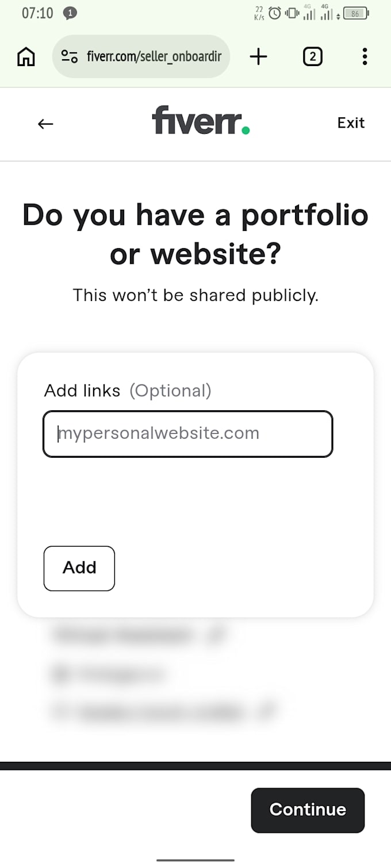Click the Continue button

click(308, 810)
